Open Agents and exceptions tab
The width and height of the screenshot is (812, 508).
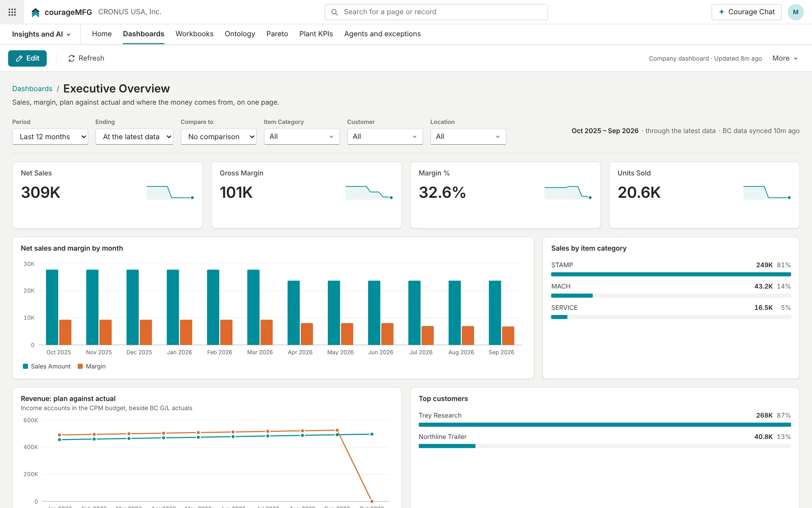click(382, 34)
